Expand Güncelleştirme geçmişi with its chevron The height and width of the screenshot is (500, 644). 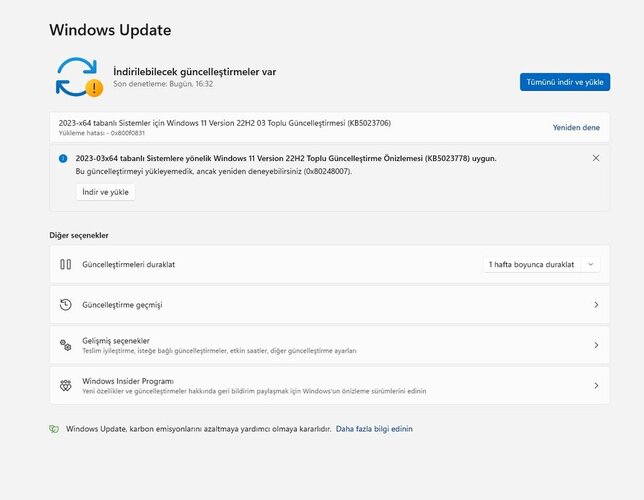tap(596, 305)
